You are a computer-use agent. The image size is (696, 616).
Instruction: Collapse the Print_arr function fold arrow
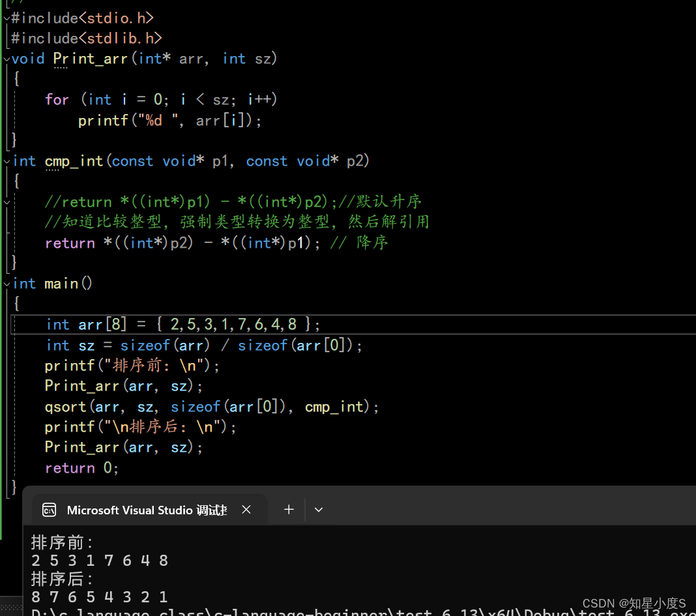point(7,59)
